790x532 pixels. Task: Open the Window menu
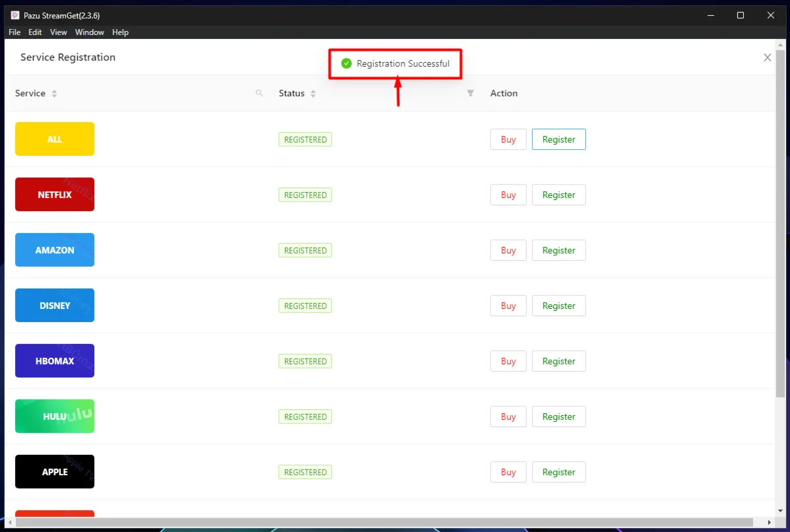[90, 32]
